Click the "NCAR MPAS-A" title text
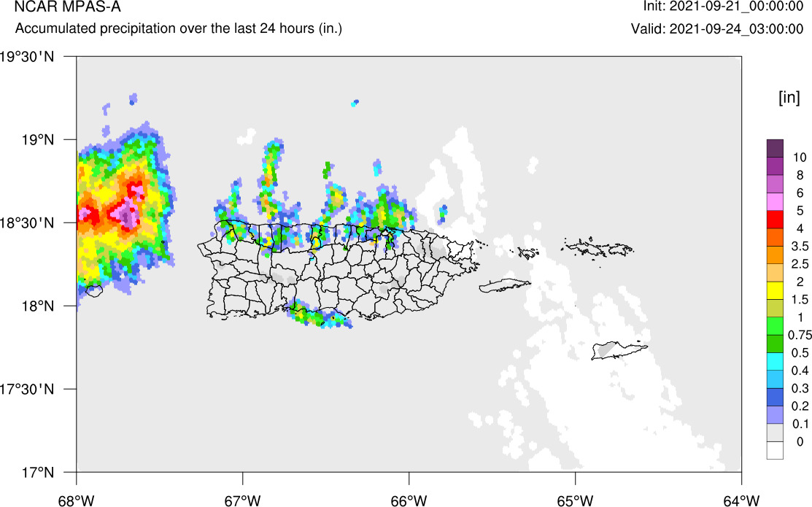Screen dimensions: 812x507 click(x=68, y=7)
